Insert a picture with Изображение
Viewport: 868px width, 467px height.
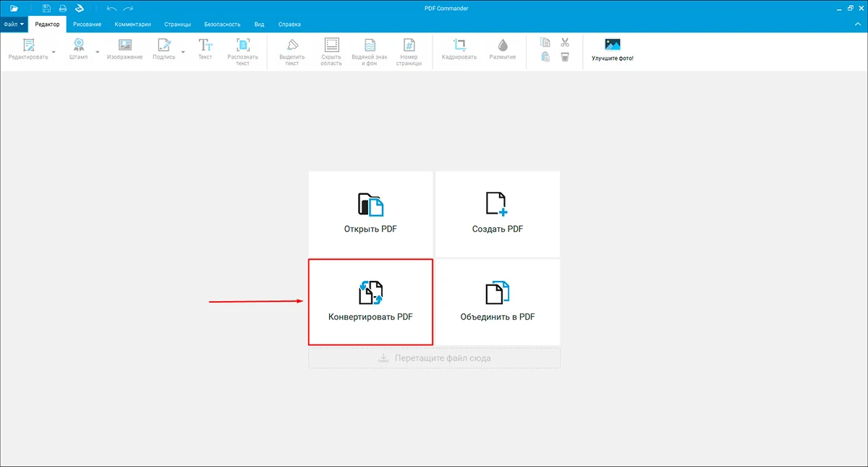coord(124,50)
